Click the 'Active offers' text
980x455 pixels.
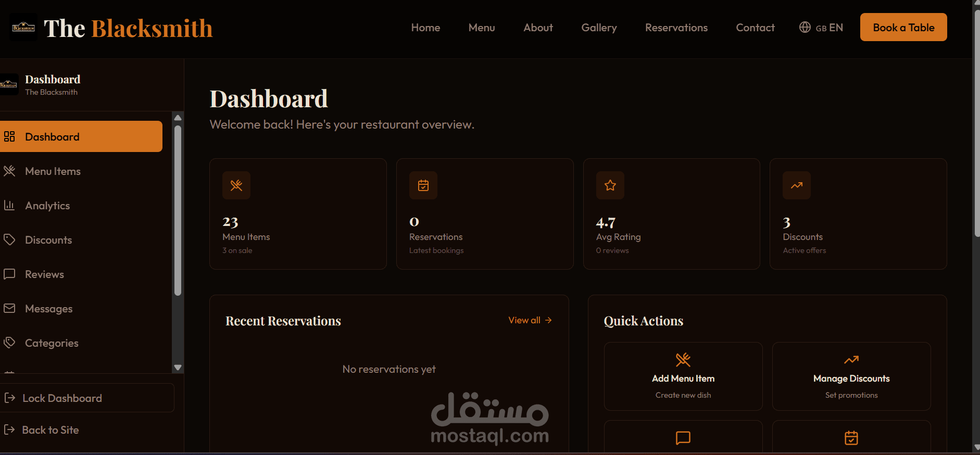[805, 250]
